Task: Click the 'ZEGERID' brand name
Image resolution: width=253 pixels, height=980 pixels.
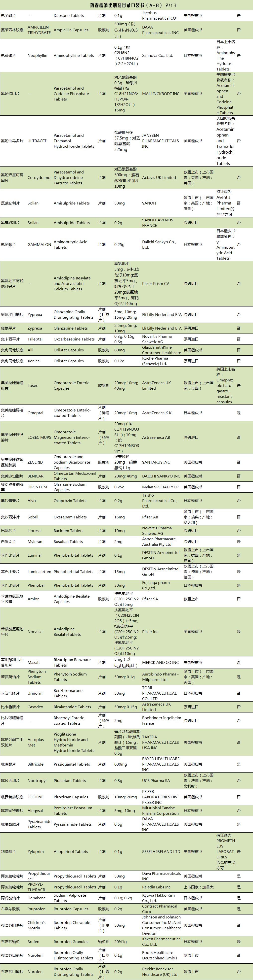Action: (35, 462)
